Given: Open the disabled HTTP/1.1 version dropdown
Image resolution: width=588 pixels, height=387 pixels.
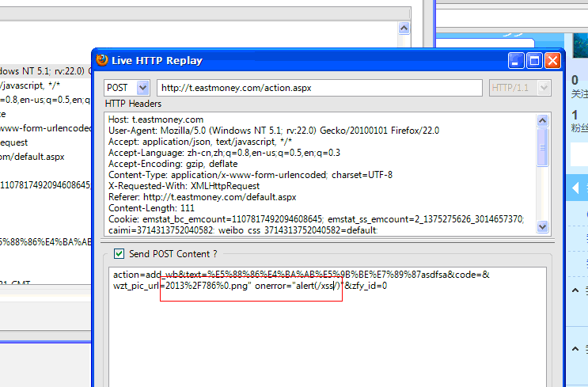Looking at the screenshot, I should (544, 88).
